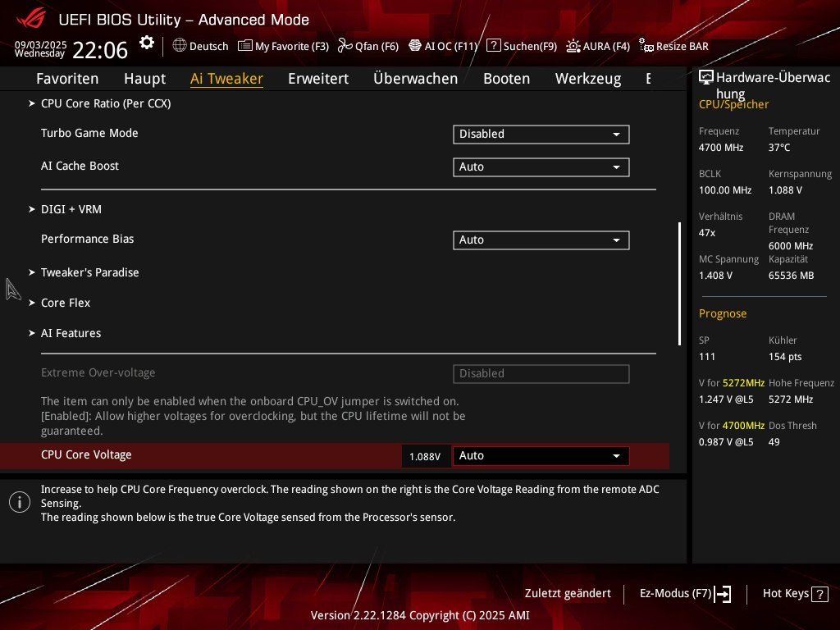Click the CPU/Speicher section heading
The width and height of the screenshot is (840, 630).
[733, 104]
